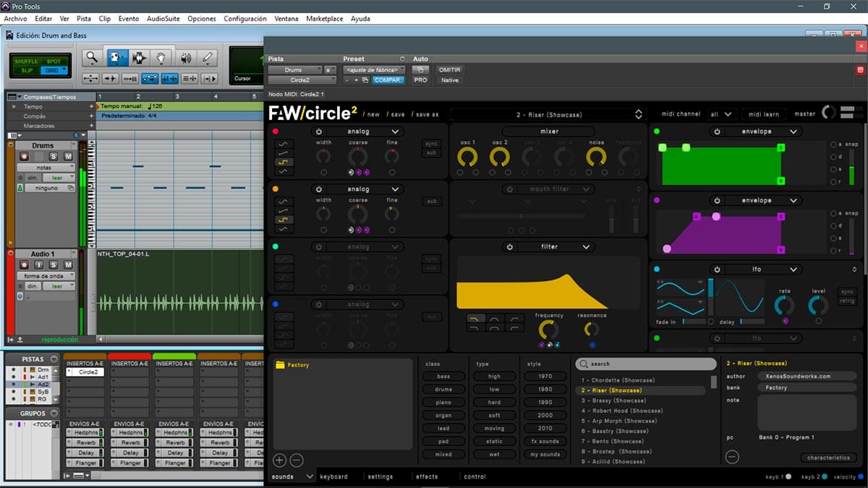This screenshot has width=868, height=488.
Task: Enable SLIP edit mode
Action: click(x=27, y=71)
